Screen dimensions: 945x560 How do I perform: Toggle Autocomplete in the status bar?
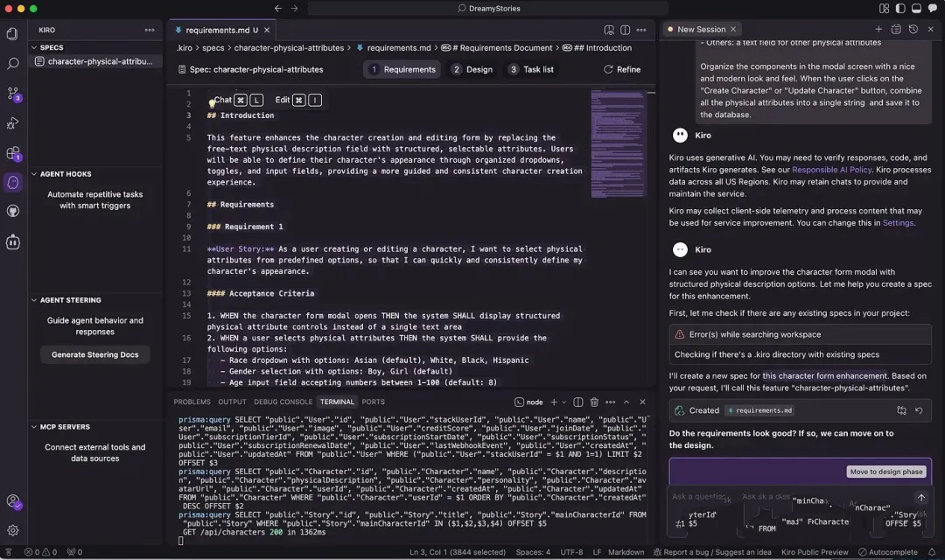point(888,552)
